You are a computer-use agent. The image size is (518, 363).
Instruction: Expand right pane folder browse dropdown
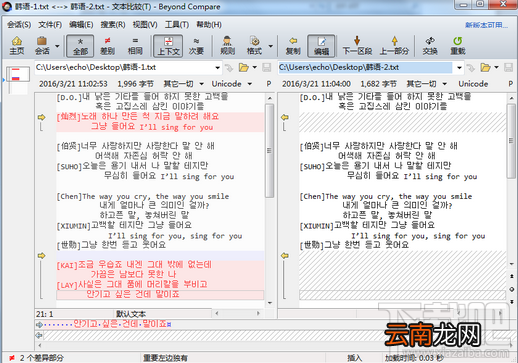click(496, 68)
